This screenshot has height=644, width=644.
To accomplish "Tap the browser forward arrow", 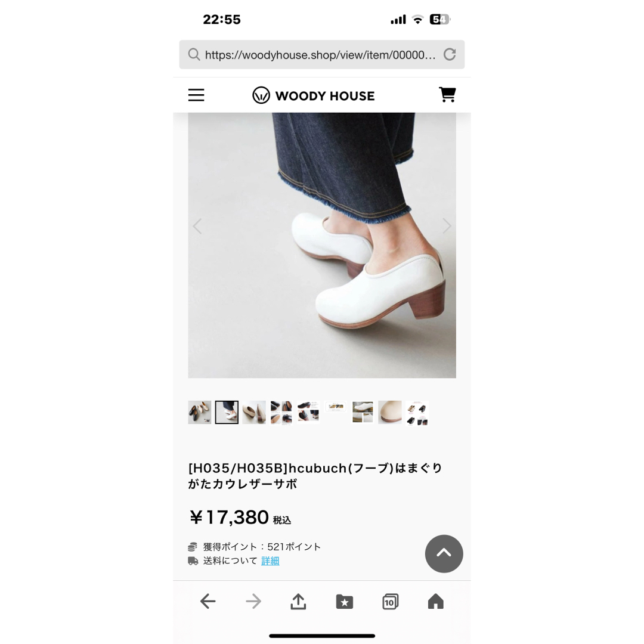I will [253, 601].
